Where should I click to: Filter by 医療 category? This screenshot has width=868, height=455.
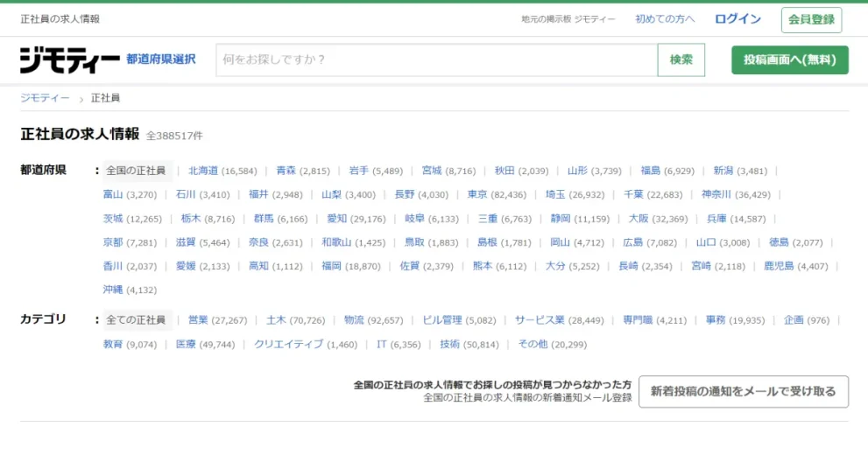coord(186,345)
